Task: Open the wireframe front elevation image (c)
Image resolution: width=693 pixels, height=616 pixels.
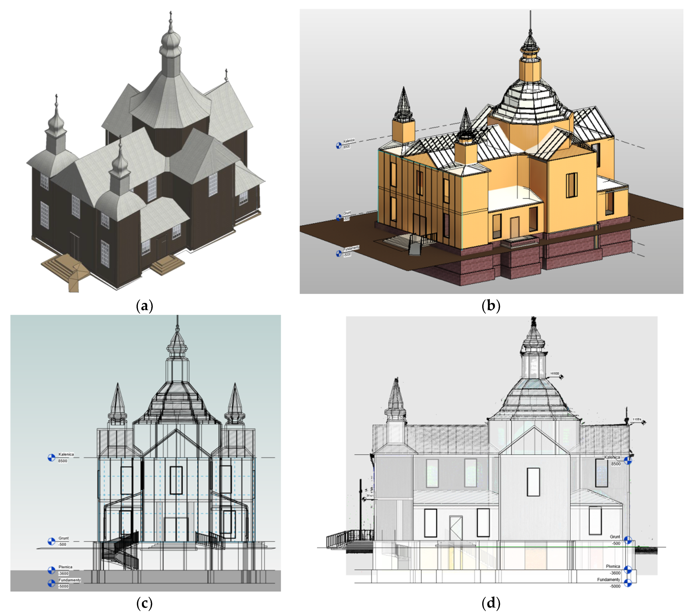Action: click(145, 453)
